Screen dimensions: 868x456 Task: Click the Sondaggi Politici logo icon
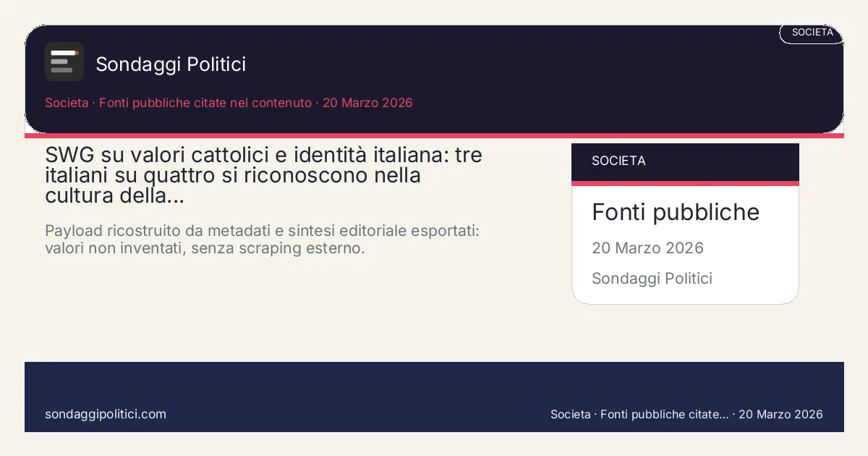(x=64, y=62)
